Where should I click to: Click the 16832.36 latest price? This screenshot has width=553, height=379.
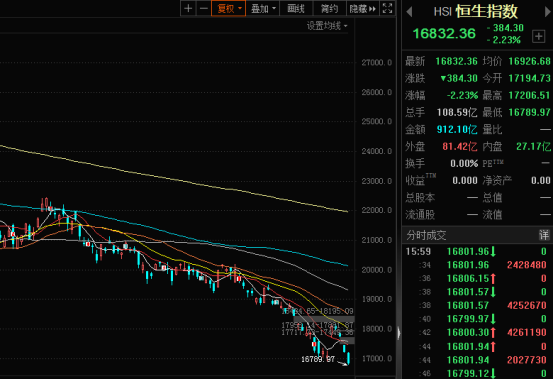tap(444, 33)
